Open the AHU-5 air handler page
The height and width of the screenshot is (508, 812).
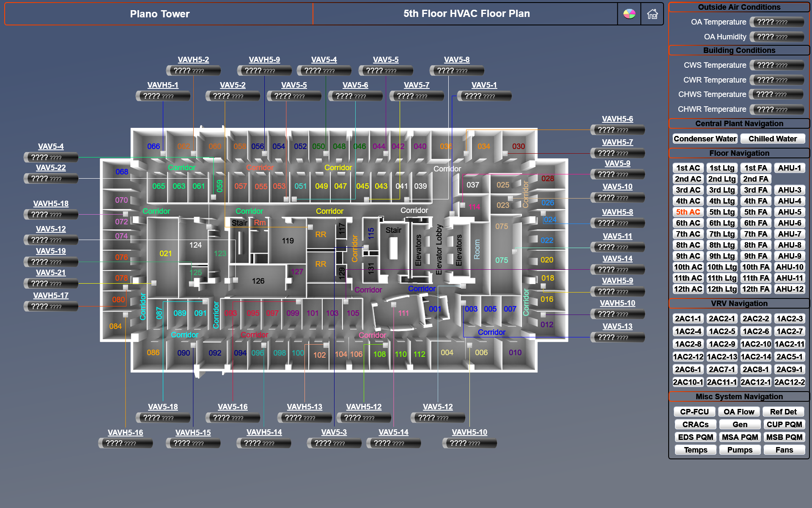tap(789, 212)
